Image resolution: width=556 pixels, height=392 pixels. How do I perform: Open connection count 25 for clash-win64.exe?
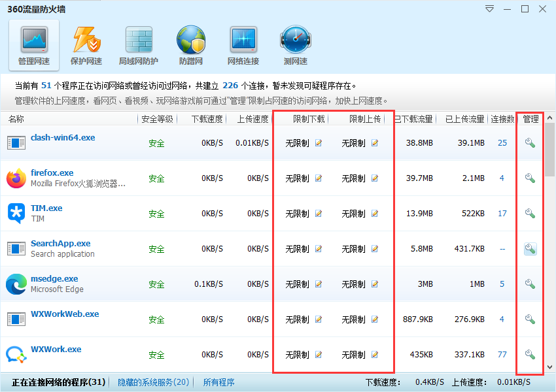(502, 142)
